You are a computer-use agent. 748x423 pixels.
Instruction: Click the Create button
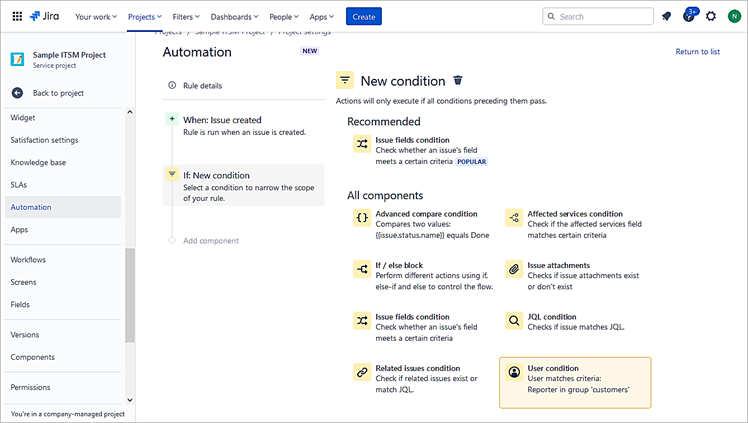point(364,16)
